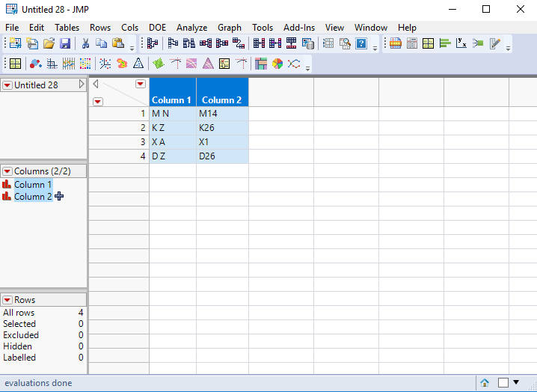Click the cell containing K26
Viewport: 537px width, 392px height.
pyautogui.click(x=222, y=127)
